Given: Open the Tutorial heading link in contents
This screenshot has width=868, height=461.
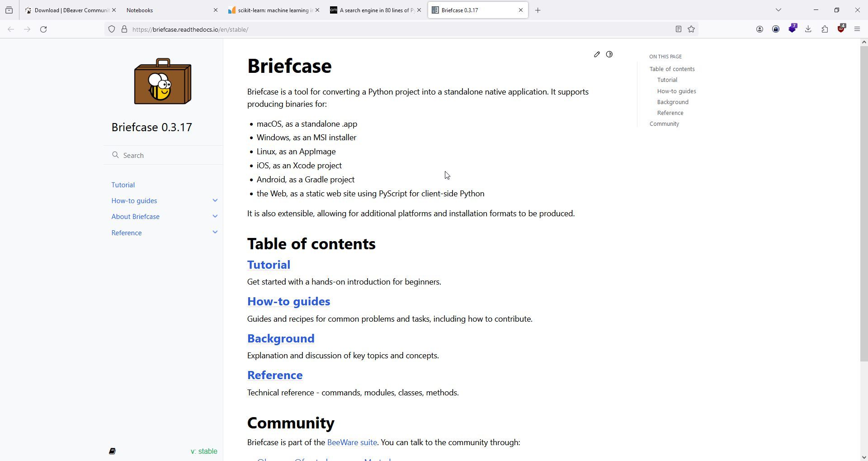Looking at the screenshot, I should (269, 265).
